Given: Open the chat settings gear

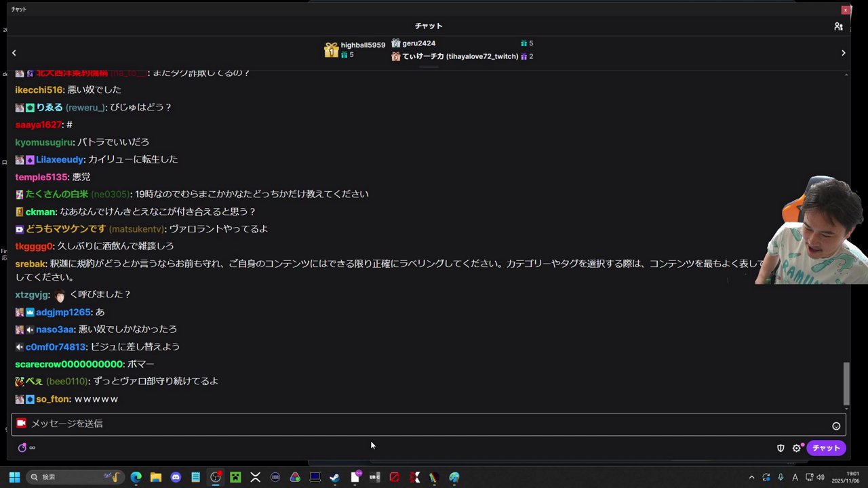Looking at the screenshot, I should [797, 447].
